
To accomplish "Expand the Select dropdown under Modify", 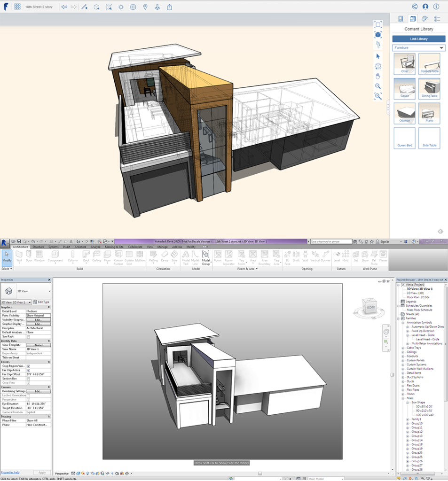I will (7, 269).
